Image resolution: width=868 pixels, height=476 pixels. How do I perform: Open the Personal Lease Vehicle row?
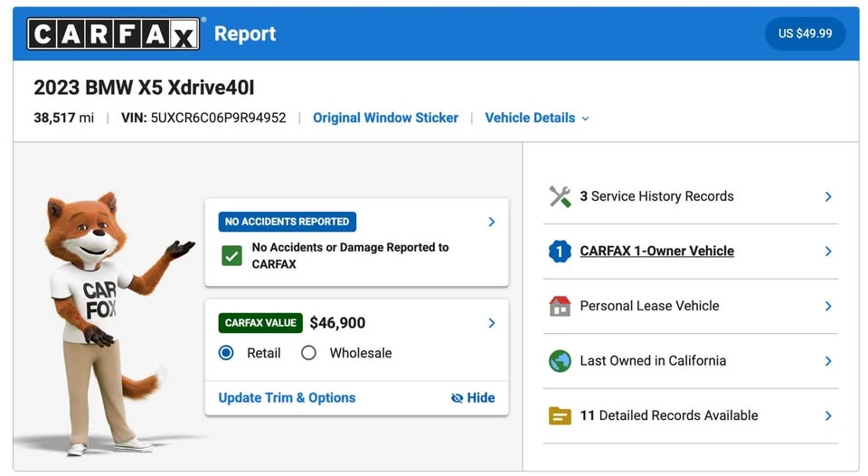point(691,306)
